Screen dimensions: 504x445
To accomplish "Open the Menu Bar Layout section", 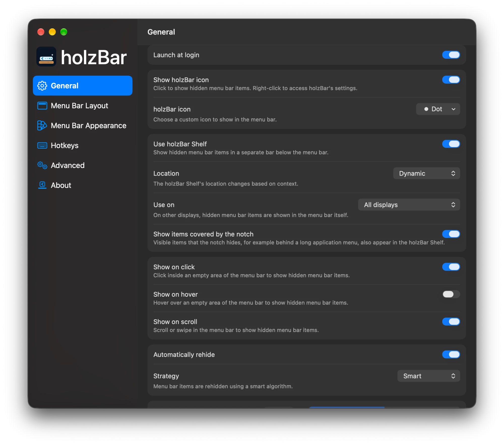I will (x=82, y=106).
